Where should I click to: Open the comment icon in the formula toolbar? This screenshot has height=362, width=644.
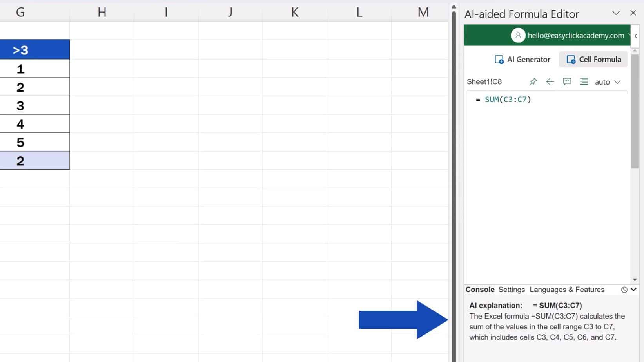point(567,81)
